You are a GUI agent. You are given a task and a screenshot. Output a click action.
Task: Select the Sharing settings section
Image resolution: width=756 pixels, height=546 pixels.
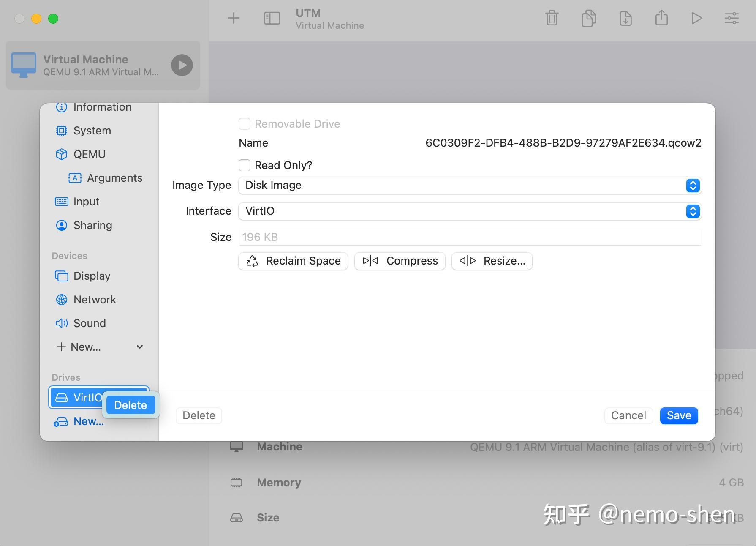(x=92, y=225)
